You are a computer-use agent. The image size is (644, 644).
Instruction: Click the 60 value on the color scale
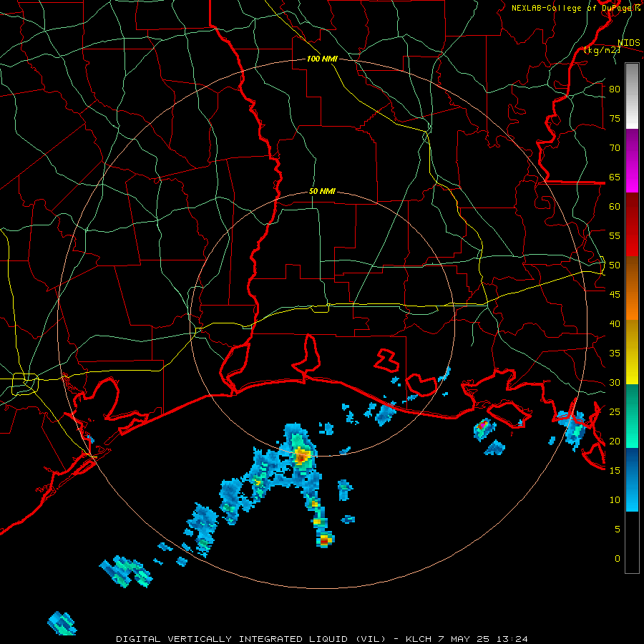[615, 207]
